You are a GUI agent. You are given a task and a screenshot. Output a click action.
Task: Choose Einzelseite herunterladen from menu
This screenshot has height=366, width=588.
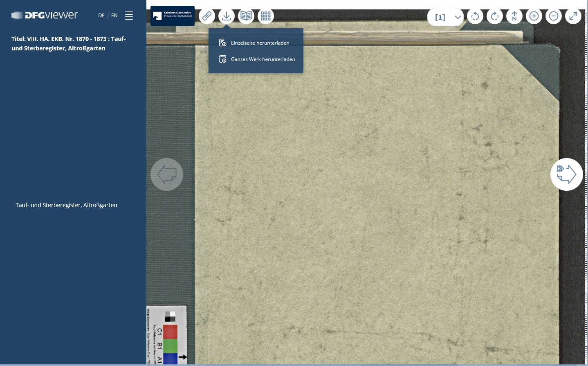[260, 43]
